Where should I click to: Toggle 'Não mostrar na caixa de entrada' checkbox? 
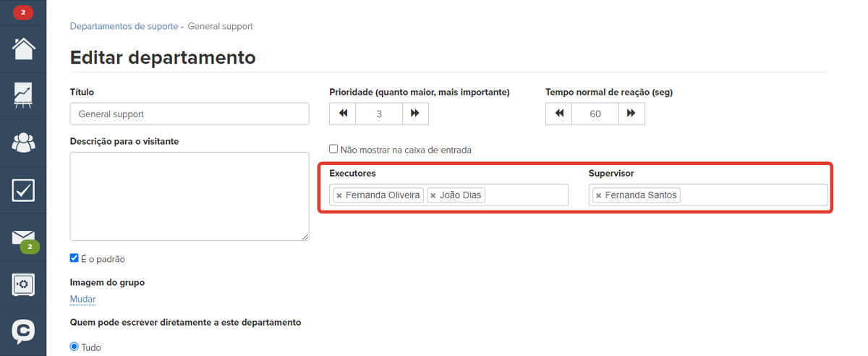(333, 149)
